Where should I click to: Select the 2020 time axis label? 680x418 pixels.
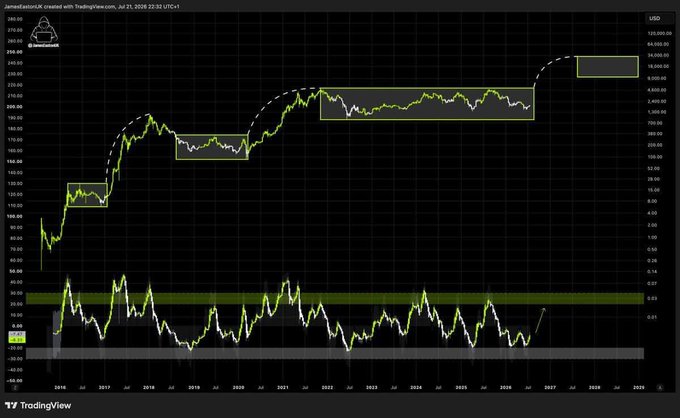click(x=238, y=387)
